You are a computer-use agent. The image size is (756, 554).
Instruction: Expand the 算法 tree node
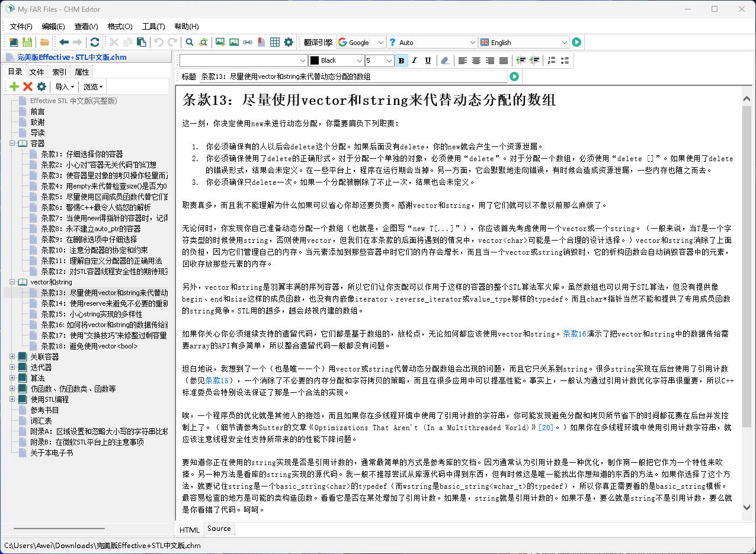click(12, 378)
